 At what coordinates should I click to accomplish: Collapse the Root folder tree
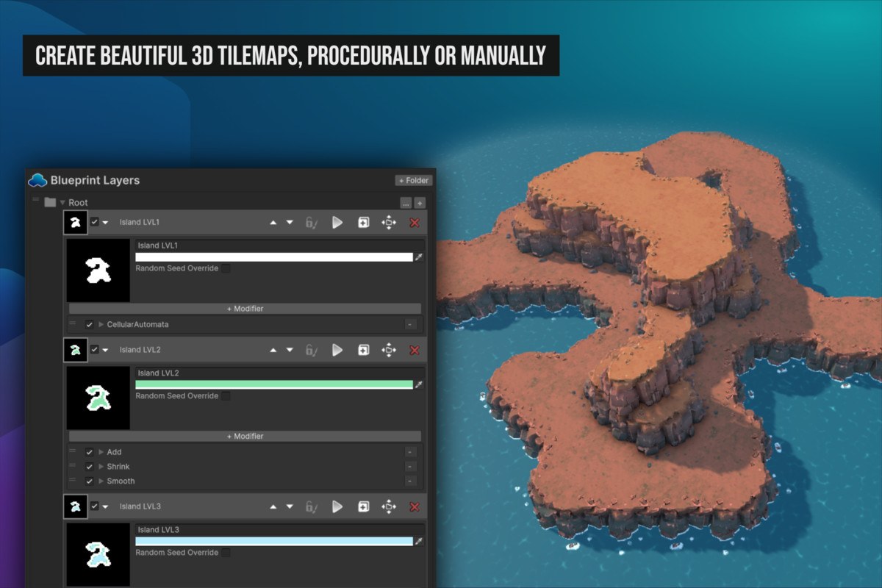click(x=62, y=203)
